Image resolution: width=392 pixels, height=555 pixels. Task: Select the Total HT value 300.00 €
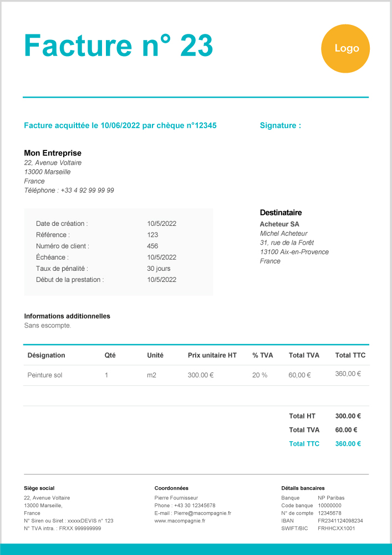click(348, 416)
